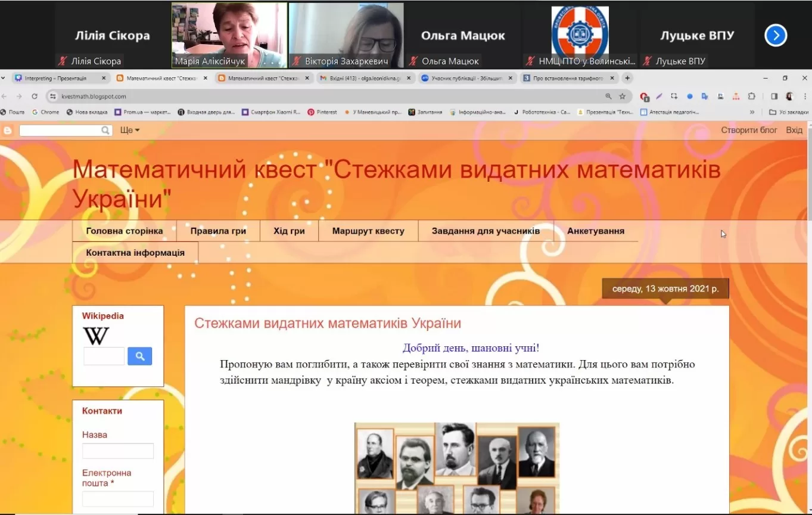Viewport: 812px width, 515px height.
Task: Open the Pinterest bookmark
Action: [322, 112]
